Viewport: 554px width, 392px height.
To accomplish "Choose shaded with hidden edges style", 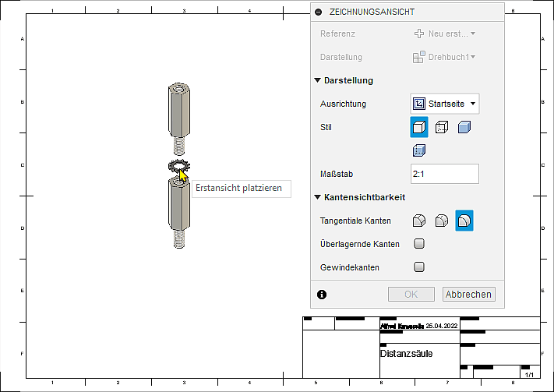I will [419, 151].
